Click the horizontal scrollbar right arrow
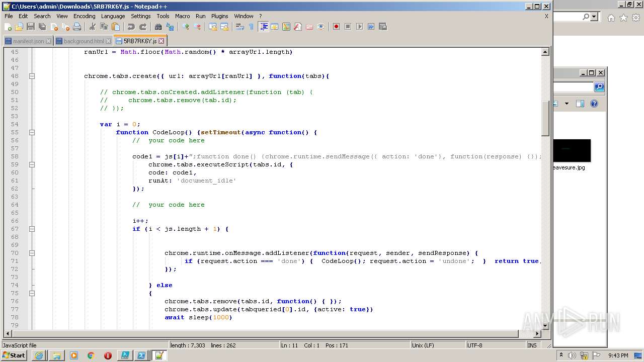 [x=537, y=334]
